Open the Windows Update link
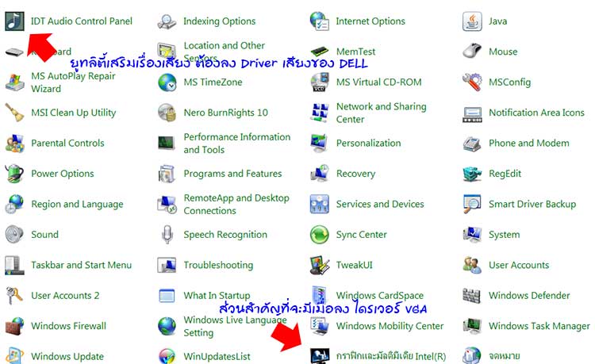595x364 pixels. [67, 356]
